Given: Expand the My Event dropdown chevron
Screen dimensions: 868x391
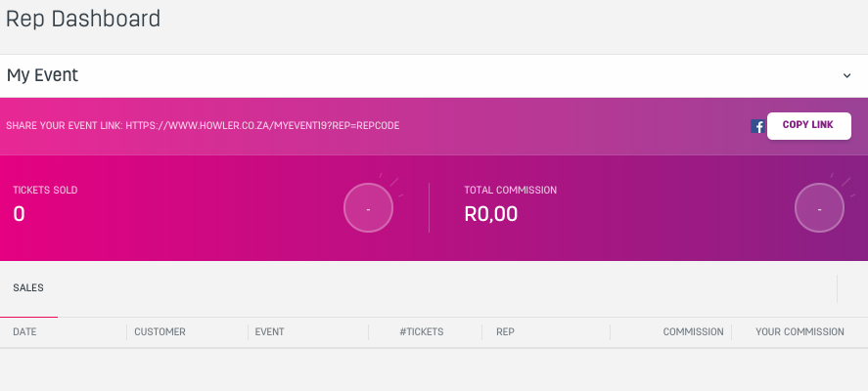Looking at the screenshot, I should [846, 76].
